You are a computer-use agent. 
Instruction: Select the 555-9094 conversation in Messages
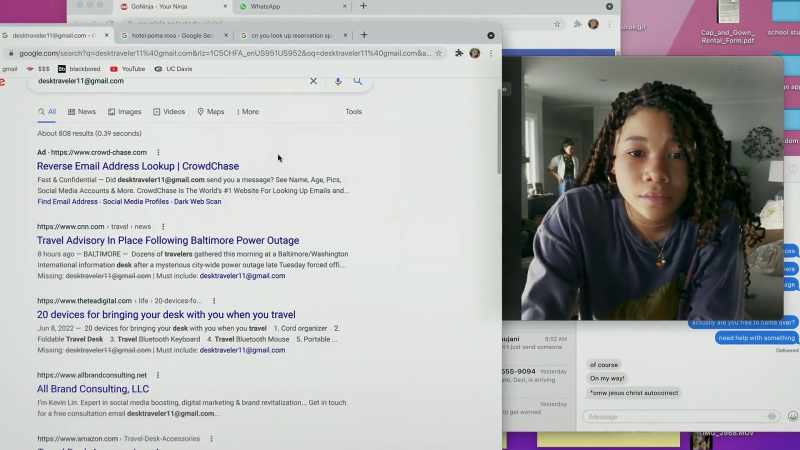535,376
